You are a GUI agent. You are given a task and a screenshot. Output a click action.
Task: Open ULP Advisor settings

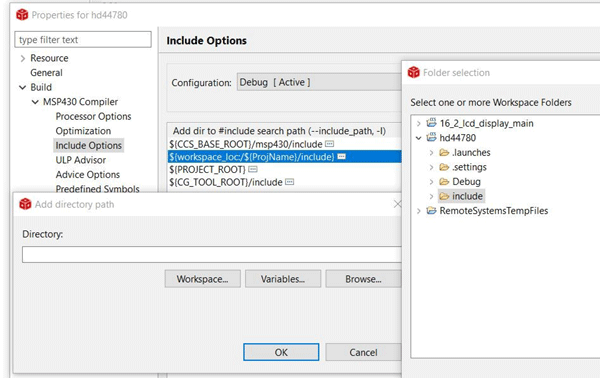click(80, 160)
